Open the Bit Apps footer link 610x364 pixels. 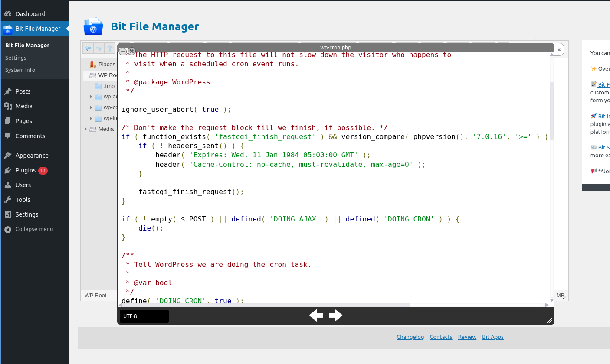point(493,337)
